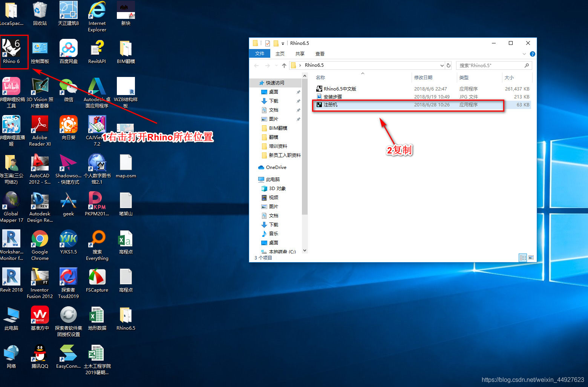Select the 搜索 Everything desktop shortcut
The height and width of the screenshot is (387, 588).
click(x=97, y=245)
